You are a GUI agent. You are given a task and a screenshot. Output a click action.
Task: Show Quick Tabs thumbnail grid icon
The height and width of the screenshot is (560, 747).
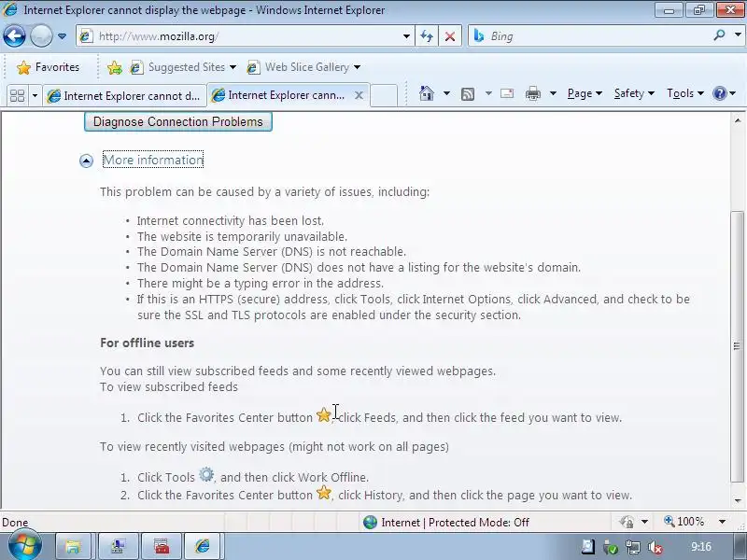point(18,96)
